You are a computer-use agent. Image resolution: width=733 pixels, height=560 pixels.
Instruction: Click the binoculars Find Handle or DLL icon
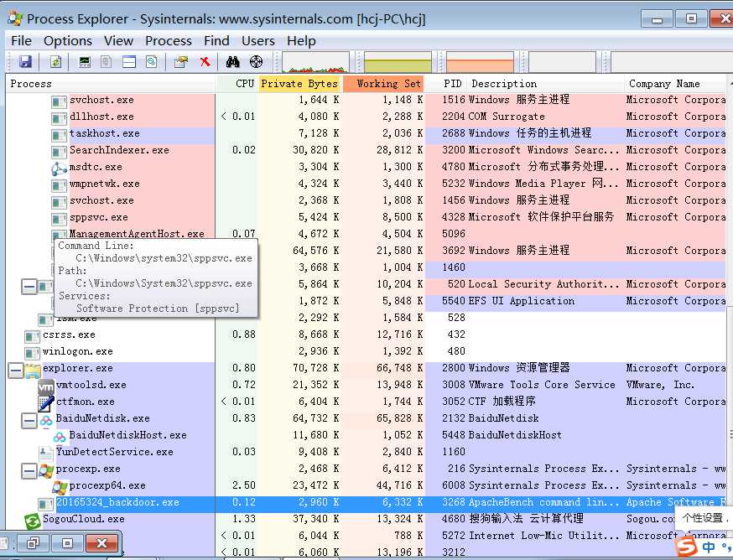point(232,62)
